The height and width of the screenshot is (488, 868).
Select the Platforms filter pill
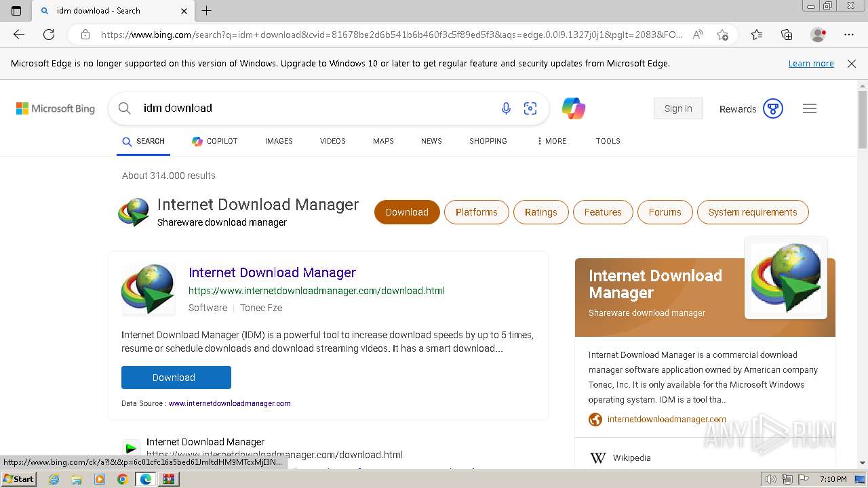[x=477, y=212]
